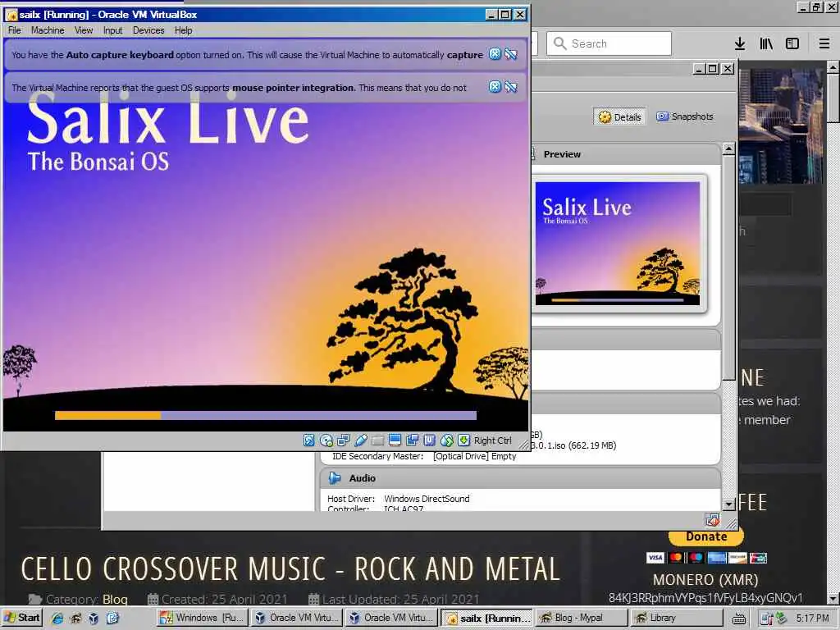
Task: Launch Internet Explorer from quick launch
Action: click(x=57, y=619)
